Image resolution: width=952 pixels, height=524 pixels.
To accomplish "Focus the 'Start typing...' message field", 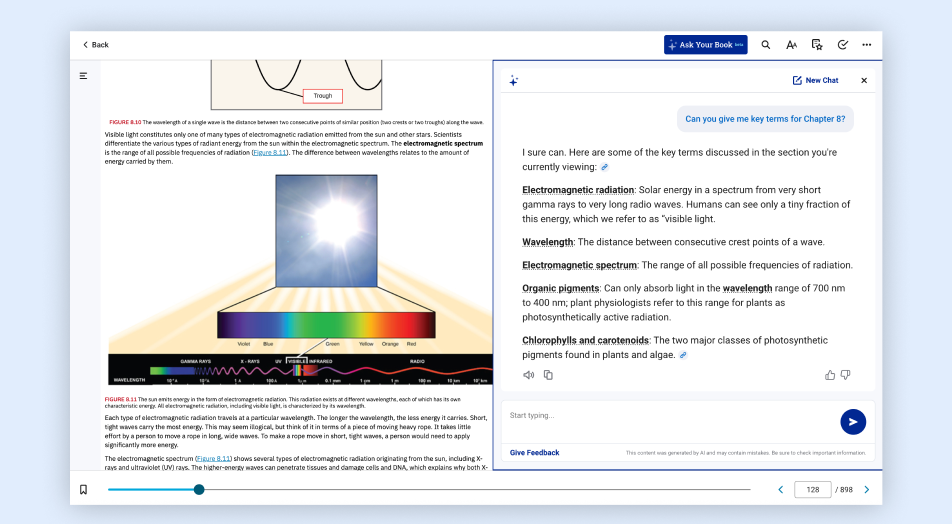I will pos(670,415).
